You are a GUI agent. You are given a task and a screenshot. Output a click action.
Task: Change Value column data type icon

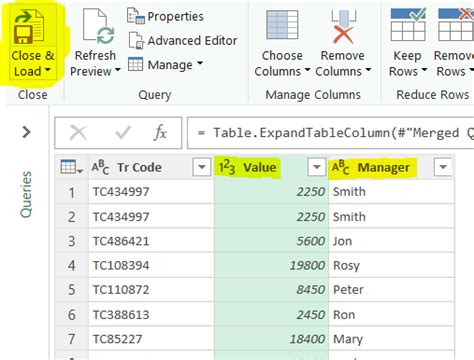pyautogui.click(x=227, y=167)
